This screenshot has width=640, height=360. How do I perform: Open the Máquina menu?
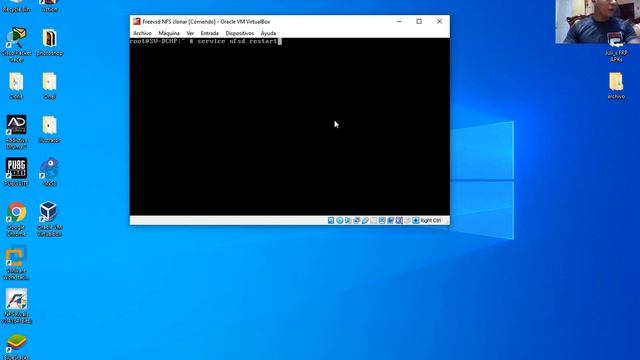(x=169, y=33)
